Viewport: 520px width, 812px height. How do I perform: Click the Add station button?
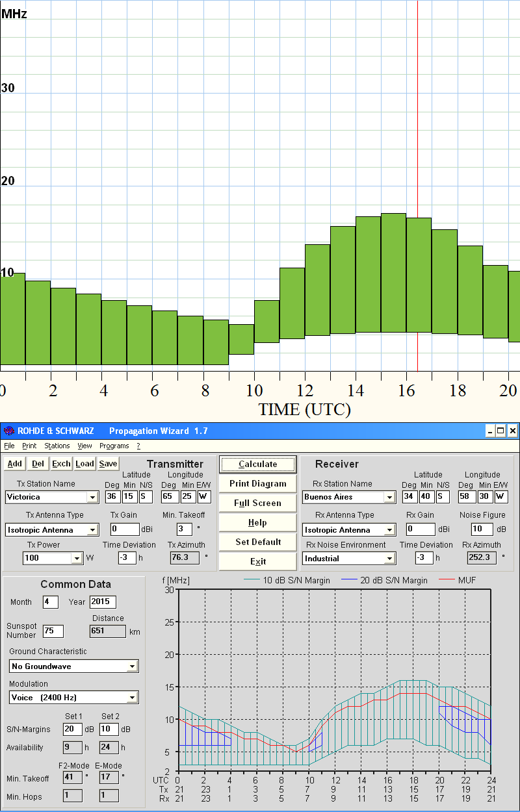[14, 464]
